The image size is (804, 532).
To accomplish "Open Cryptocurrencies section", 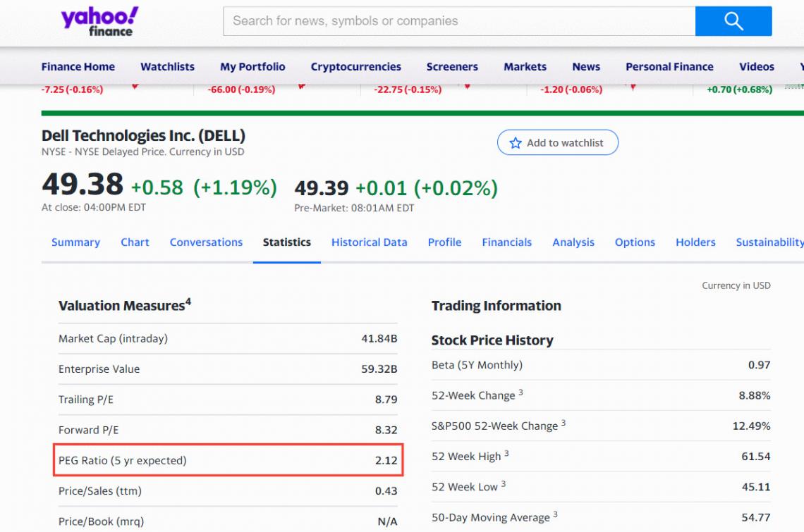I will click(355, 67).
